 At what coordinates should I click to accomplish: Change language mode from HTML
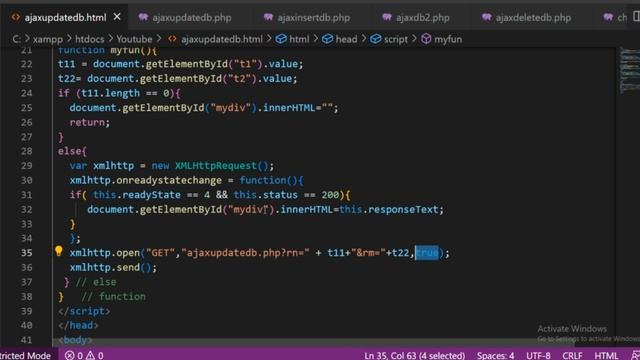[x=606, y=355]
